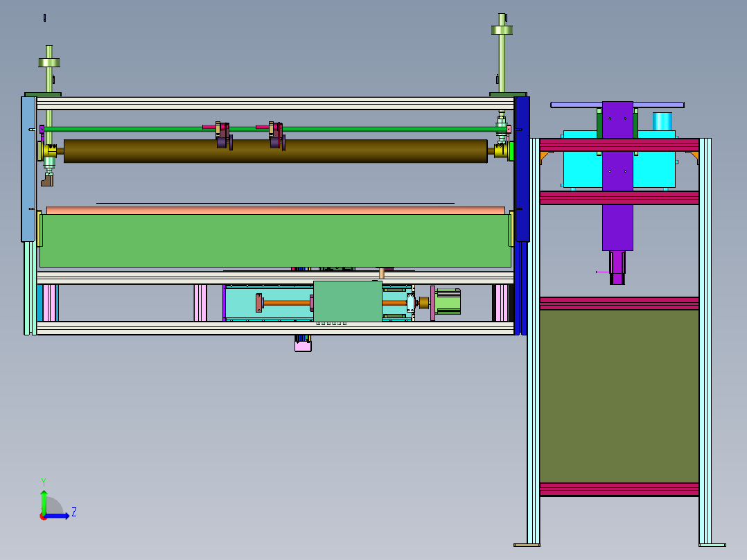This screenshot has width=747, height=560.
Task: Select the middle pink pillar between the beams
Action: click(200, 303)
